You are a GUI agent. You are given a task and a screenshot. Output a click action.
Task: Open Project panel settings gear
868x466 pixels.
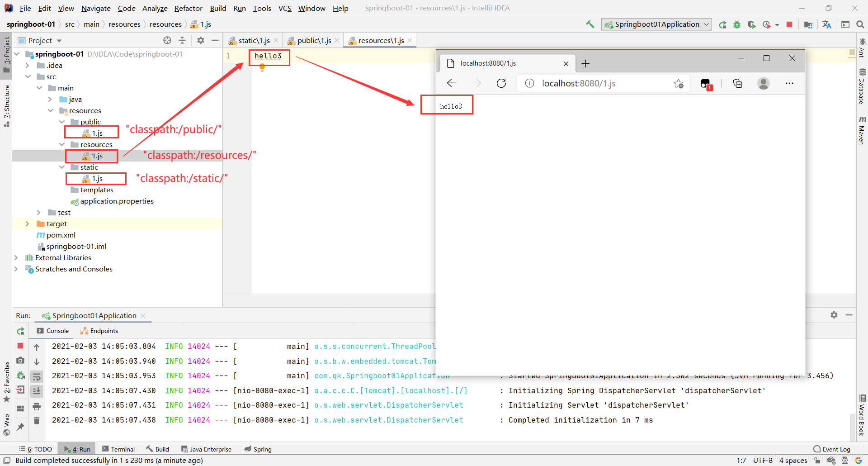tap(201, 40)
